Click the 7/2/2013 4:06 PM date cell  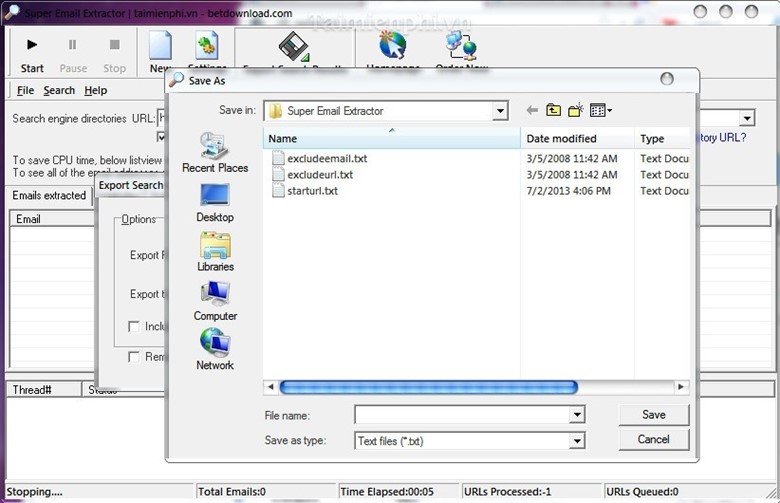tap(568, 191)
